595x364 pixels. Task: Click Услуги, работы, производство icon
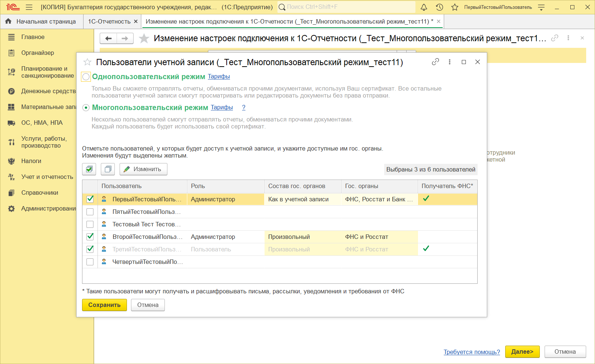pyautogui.click(x=11, y=142)
